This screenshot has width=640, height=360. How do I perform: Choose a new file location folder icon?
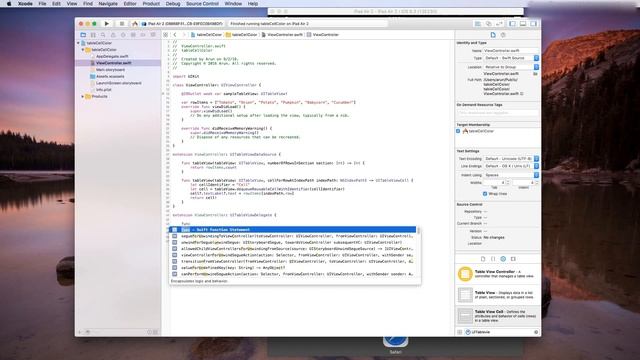(x=535, y=74)
